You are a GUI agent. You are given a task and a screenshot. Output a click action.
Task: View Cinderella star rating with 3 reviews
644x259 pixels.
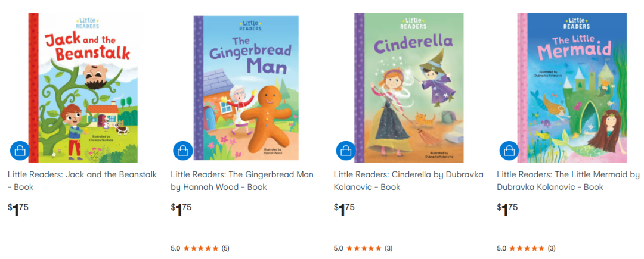363,248
